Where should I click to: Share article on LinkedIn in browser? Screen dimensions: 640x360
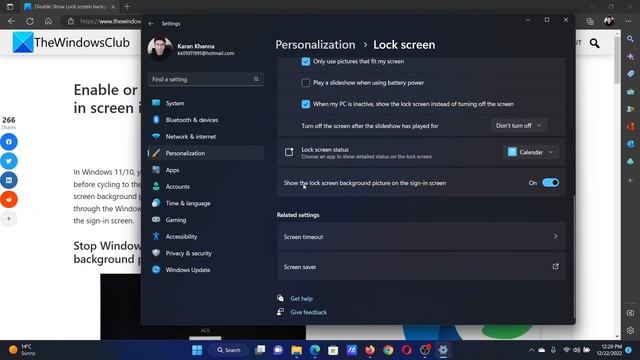coord(9,180)
